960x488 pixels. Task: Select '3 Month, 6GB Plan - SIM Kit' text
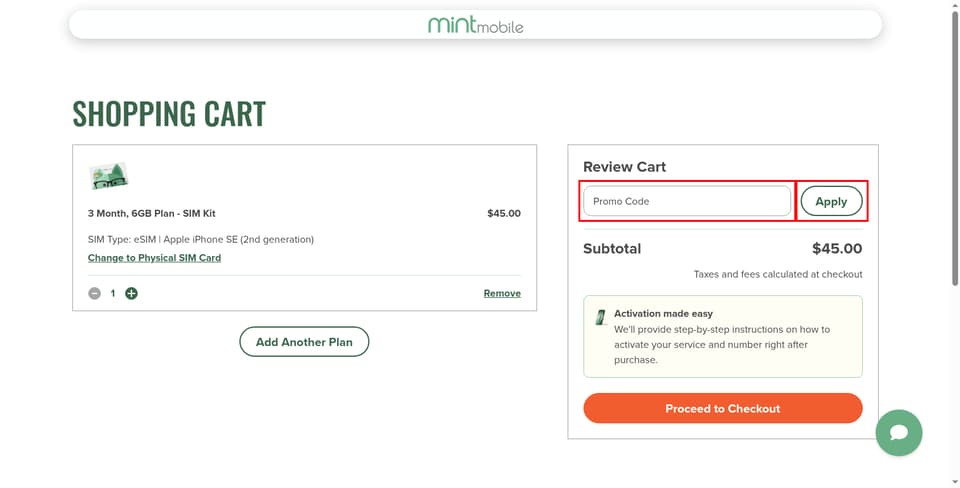pyautogui.click(x=152, y=213)
